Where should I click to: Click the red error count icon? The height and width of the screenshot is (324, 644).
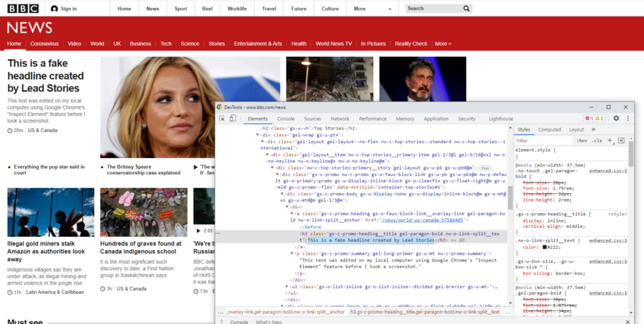pyautogui.click(x=587, y=118)
